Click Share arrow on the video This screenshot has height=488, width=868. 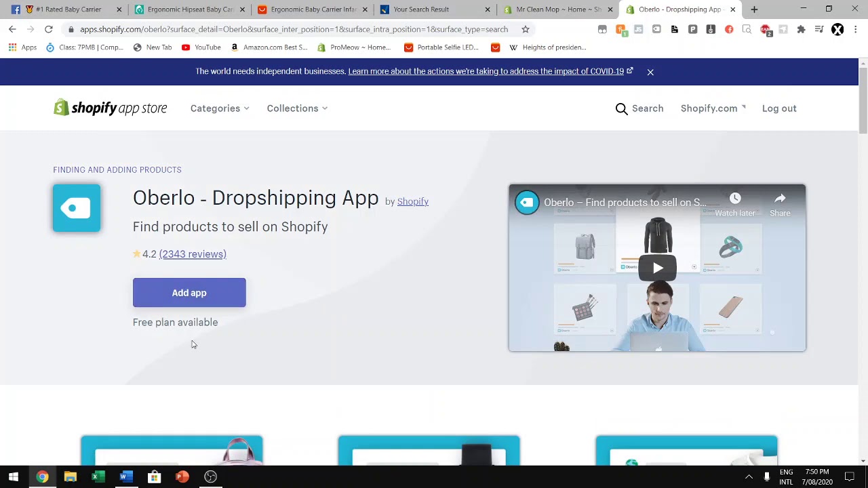(x=780, y=199)
